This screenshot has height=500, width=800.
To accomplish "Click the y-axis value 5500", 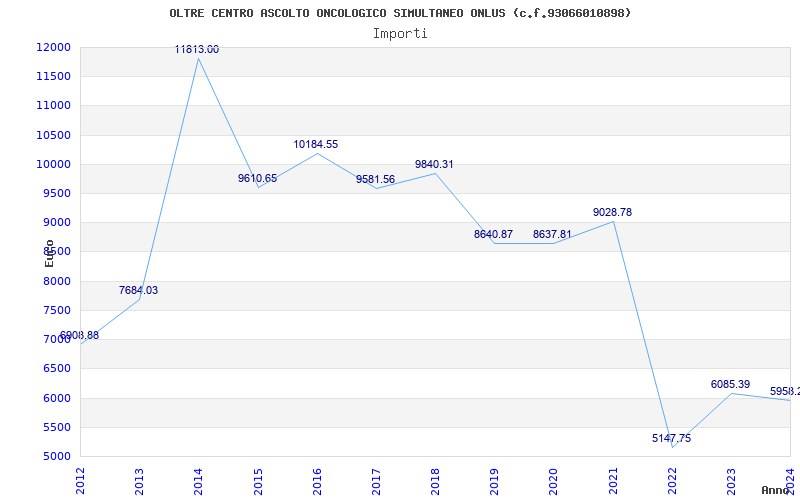I will (56, 427).
